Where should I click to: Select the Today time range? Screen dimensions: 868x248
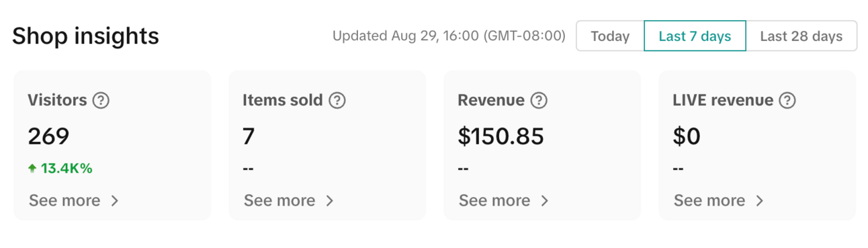point(610,36)
